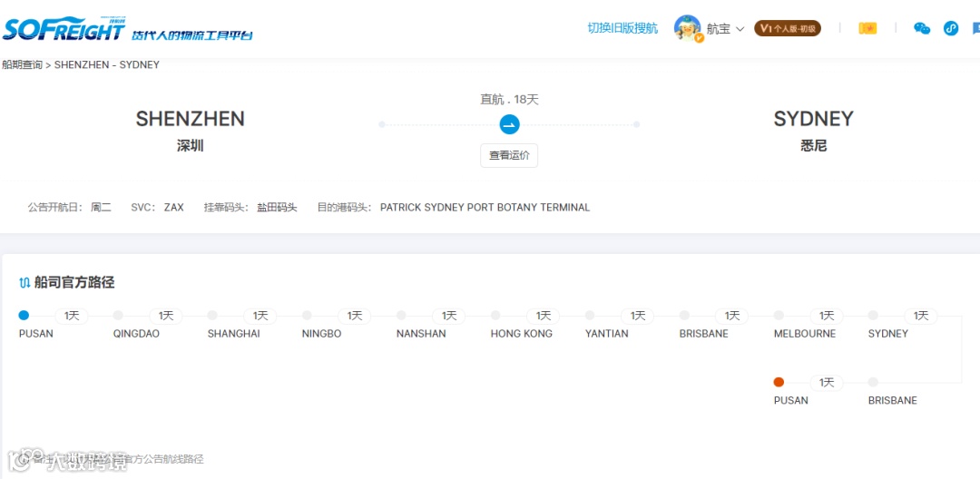Screen dimensions: 980x479
Task: Select the NINGBO route dot
Action: point(307,316)
